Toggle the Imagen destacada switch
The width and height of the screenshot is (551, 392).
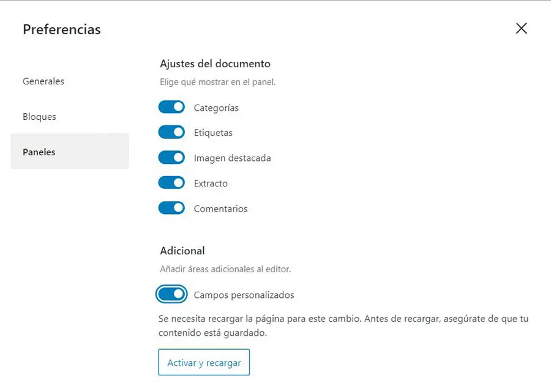(x=171, y=158)
